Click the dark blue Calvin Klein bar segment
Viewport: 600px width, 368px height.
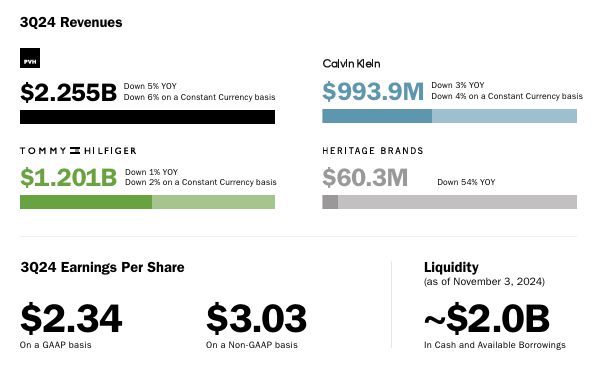(377, 116)
